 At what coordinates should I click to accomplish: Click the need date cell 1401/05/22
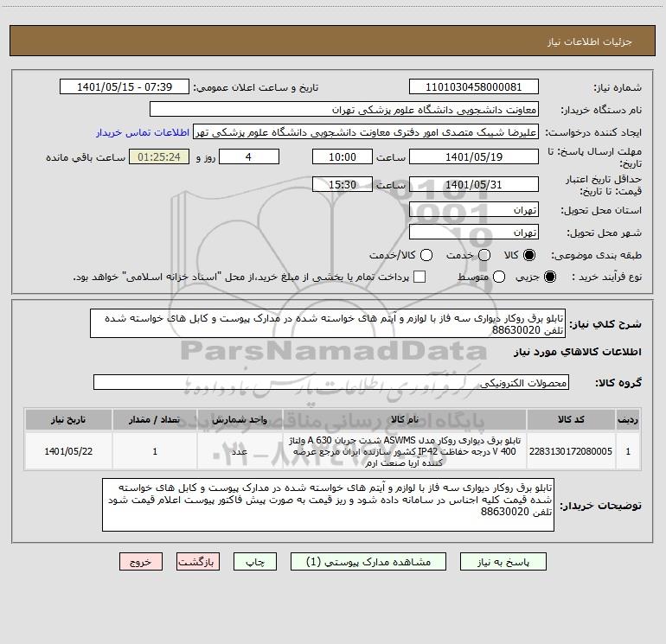tap(68, 451)
